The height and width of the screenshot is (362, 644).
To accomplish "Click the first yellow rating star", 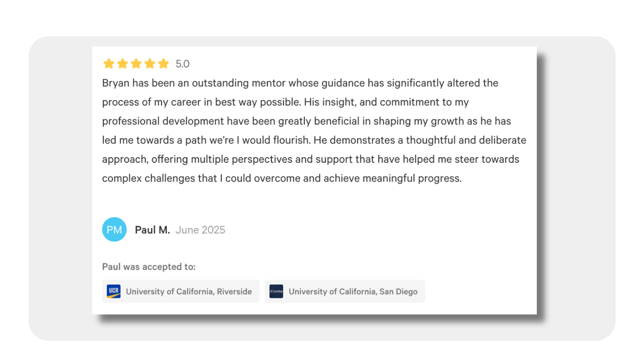I will pos(109,64).
